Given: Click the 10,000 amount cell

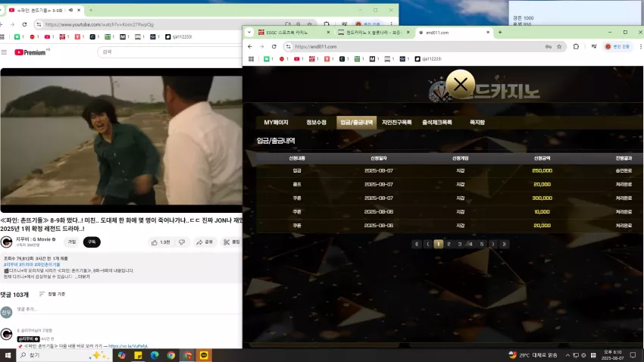Looking at the screenshot, I should coord(542,212).
